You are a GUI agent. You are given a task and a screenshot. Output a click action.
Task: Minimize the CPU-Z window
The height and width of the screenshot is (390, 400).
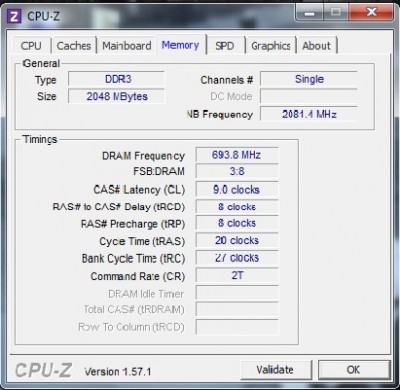click(x=309, y=13)
